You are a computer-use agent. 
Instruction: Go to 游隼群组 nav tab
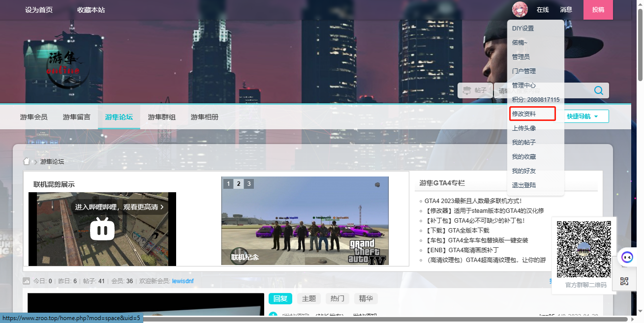click(x=162, y=117)
